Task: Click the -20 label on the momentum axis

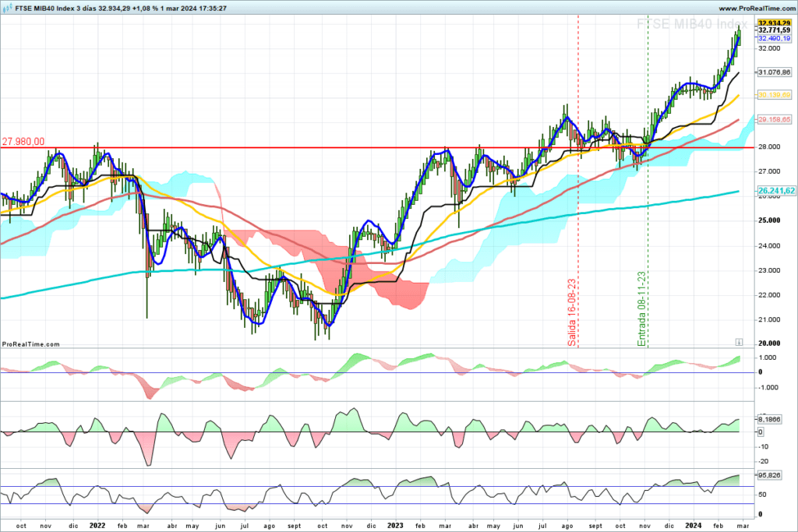Action: [763, 461]
